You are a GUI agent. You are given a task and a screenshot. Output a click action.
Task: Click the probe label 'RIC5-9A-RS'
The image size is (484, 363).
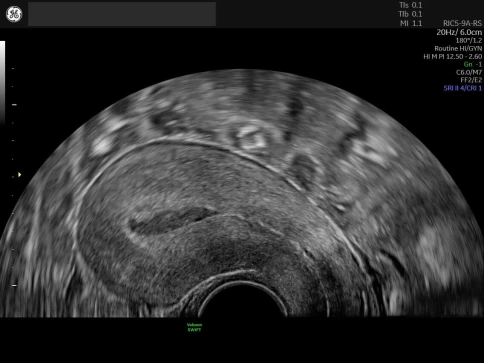pyautogui.click(x=462, y=23)
